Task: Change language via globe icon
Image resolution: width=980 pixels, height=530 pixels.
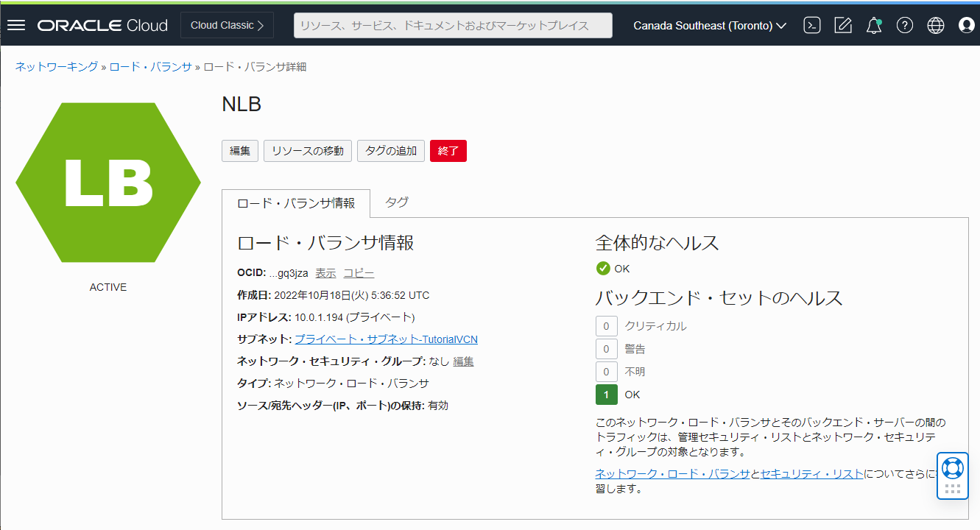Action: 935,25
